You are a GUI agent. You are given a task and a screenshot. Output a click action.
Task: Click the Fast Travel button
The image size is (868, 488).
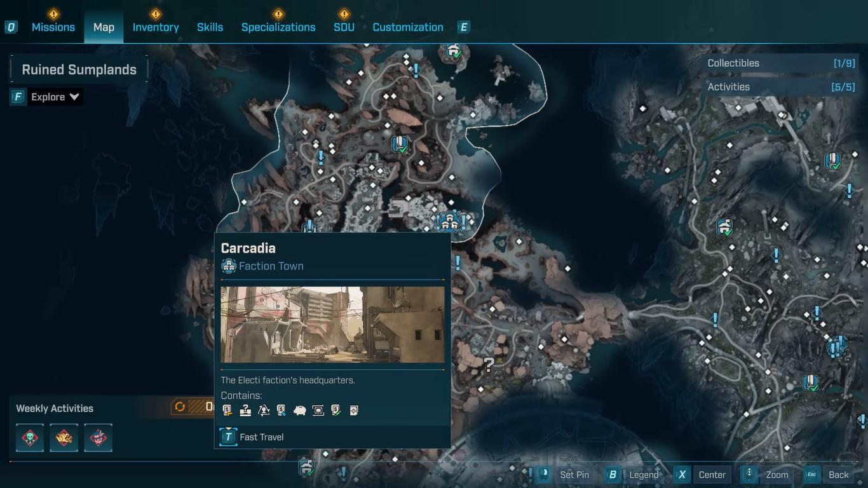(252, 437)
